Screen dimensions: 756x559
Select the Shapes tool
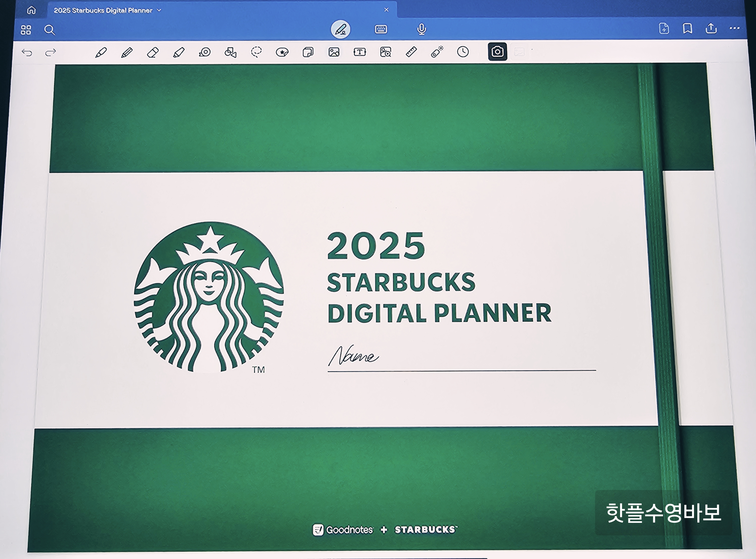click(230, 52)
